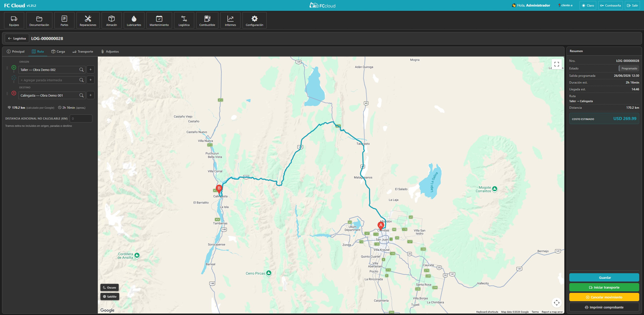Click Cordillera de Ansilta park marker

137,255
